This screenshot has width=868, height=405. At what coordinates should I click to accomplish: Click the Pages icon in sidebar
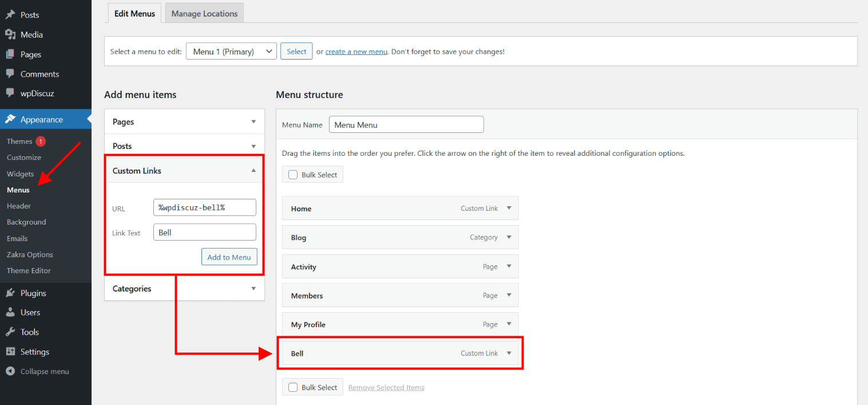10,54
